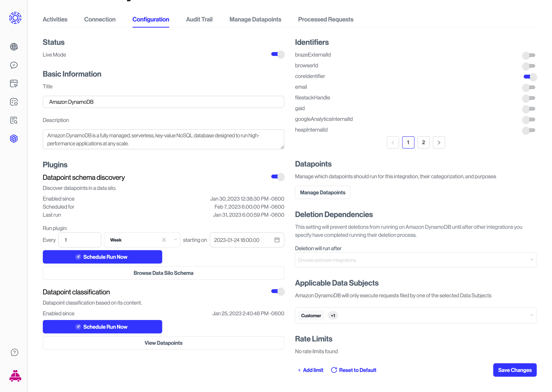Turn off Datapoint schema discovery
The width and height of the screenshot is (552, 392).
coord(277,176)
